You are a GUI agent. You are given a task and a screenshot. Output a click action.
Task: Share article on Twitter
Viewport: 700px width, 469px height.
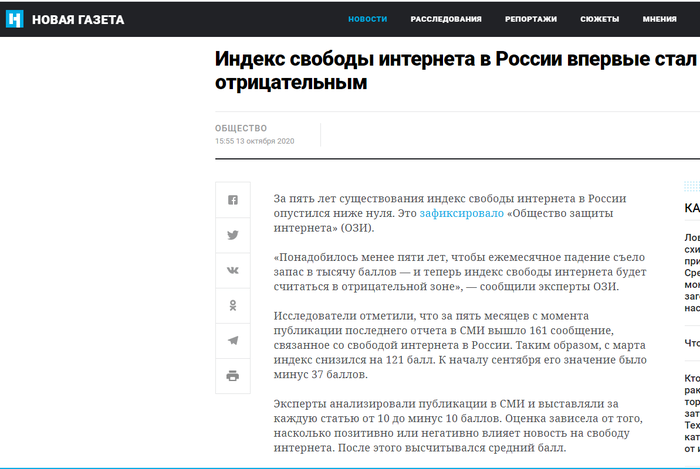click(233, 235)
